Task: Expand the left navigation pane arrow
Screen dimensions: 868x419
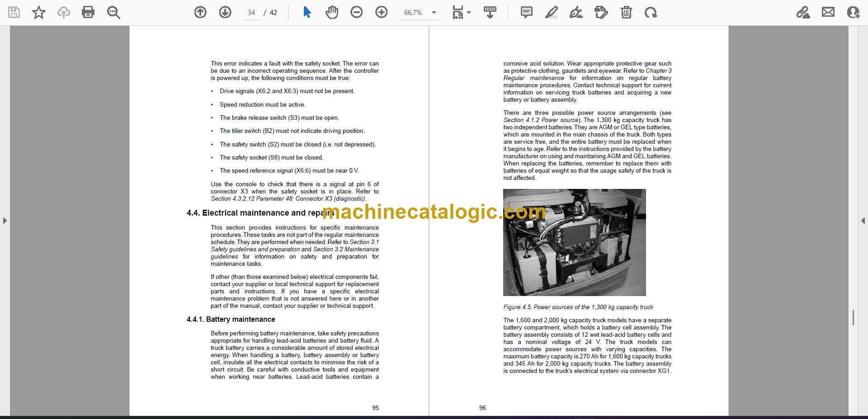Action: (x=5, y=221)
